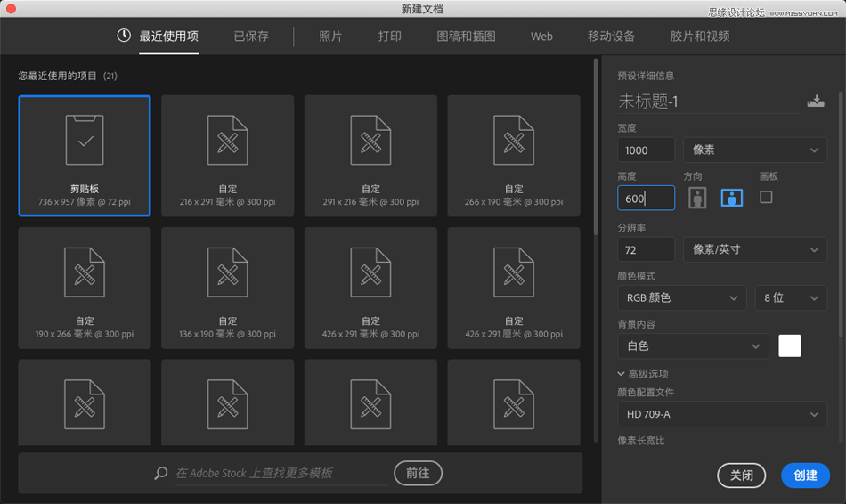The image size is (846, 504).
Task: Click the 266 x 190 毫米 @ 300 ppi text
Action: pyautogui.click(x=514, y=202)
